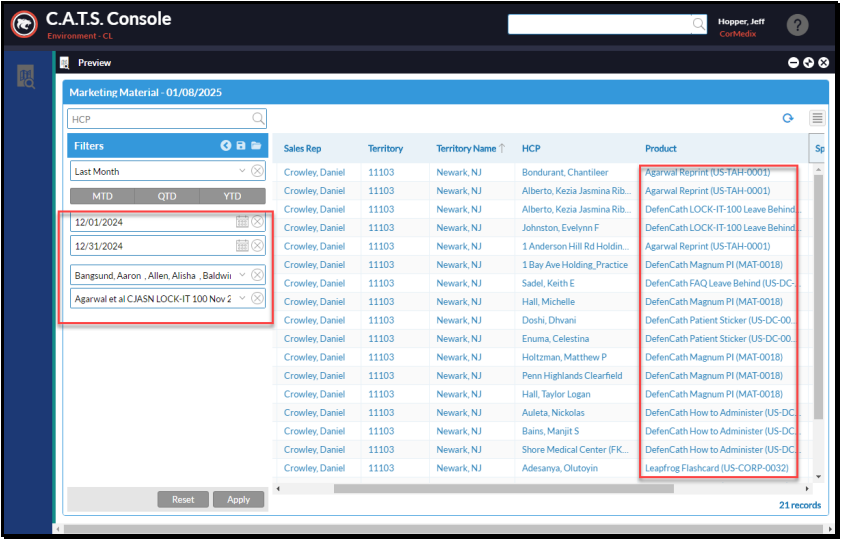Screen dimensions: 841x539
Task: Select the MTD period toggle
Action: click(x=102, y=196)
